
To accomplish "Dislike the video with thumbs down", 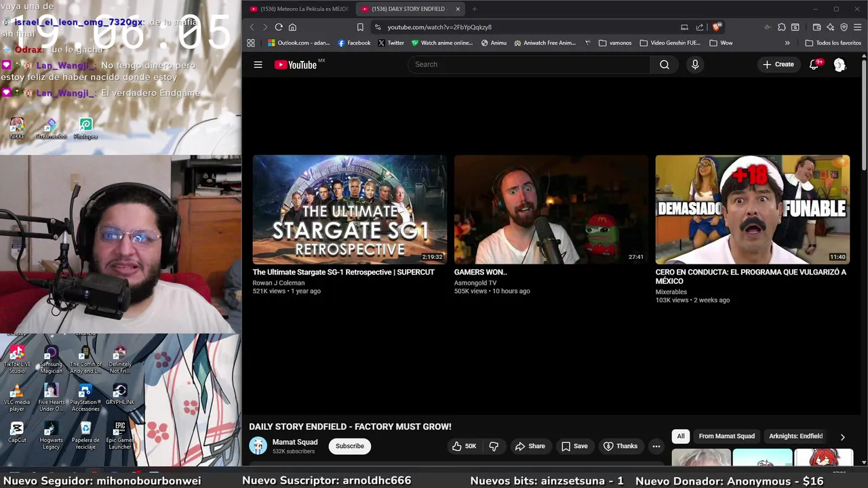I will click(494, 446).
